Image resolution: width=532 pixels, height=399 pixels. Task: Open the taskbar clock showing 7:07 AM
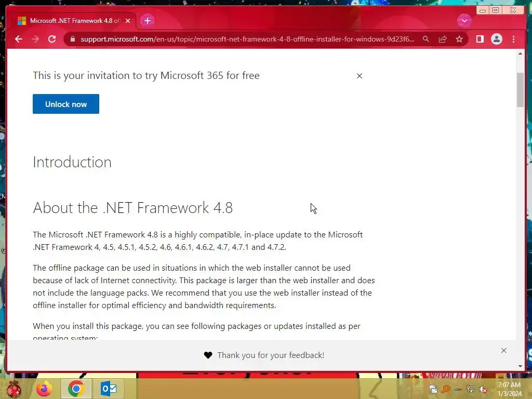(x=509, y=389)
